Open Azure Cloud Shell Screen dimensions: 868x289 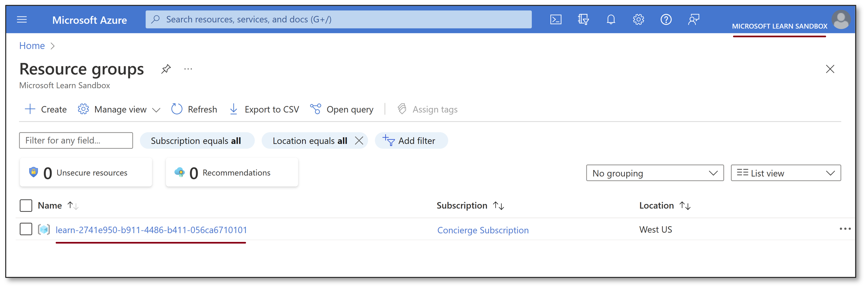point(555,19)
